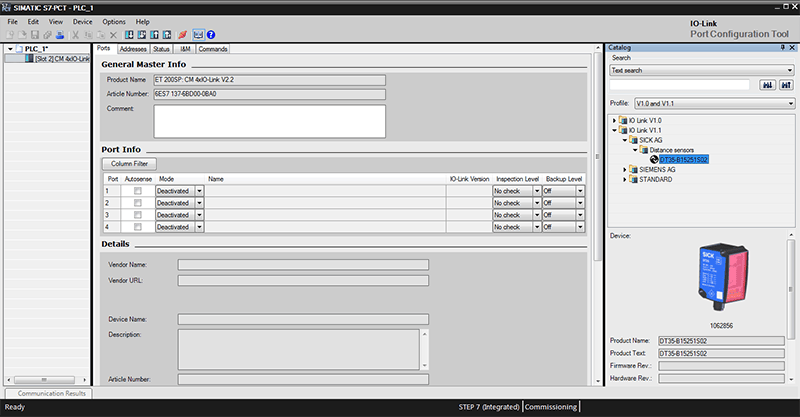The width and height of the screenshot is (800, 417).
Task: Toggle the Catalog view toolbar icon
Action: (x=198, y=35)
